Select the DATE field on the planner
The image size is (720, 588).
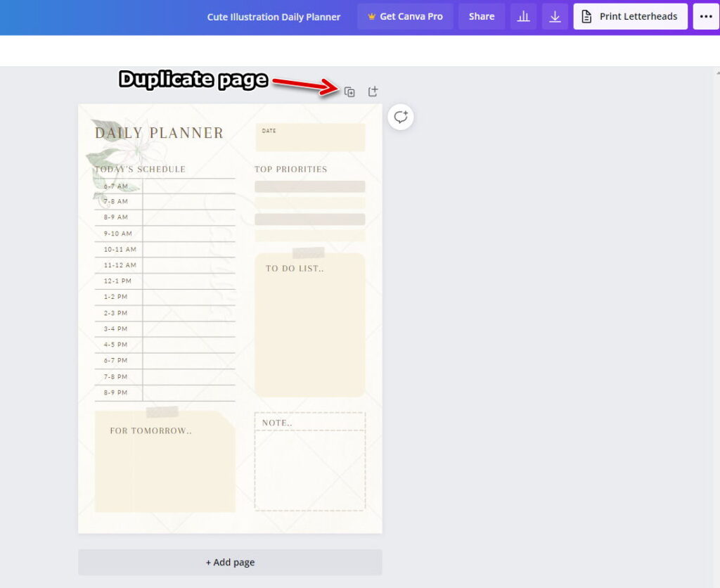click(x=309, y=136)
